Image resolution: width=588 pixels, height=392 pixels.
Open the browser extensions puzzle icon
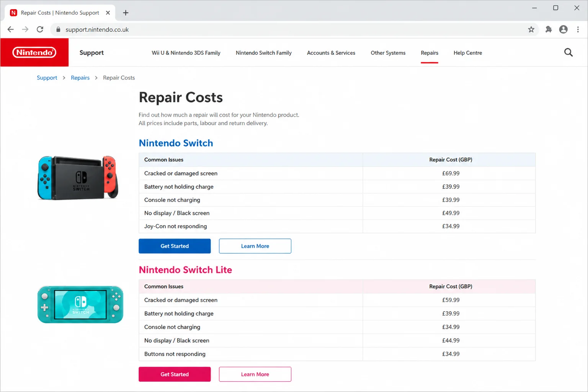549,29
